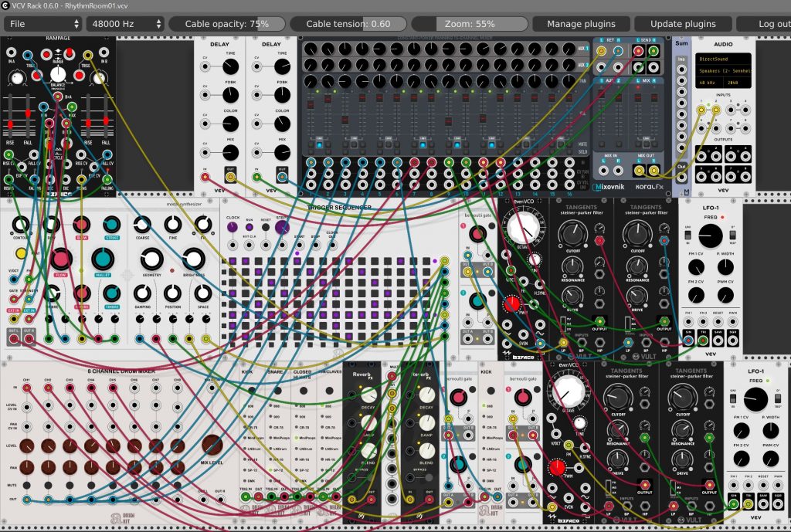Screen dimensions: 791x532
Task: Click the Mixovnik MIX OUT L jack
Action: tap(639, 171)
